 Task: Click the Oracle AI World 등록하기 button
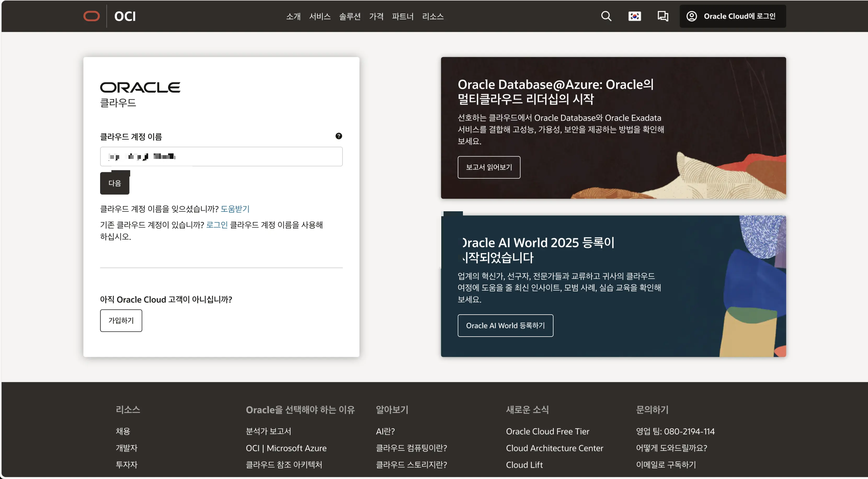pyautogui.click(x=505, y=325)
